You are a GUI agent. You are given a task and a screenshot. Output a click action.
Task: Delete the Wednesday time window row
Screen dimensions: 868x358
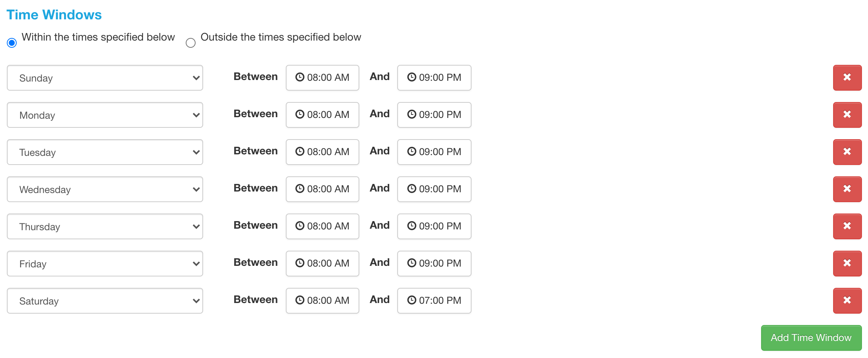pyautogui.click(x=847, y=189)
